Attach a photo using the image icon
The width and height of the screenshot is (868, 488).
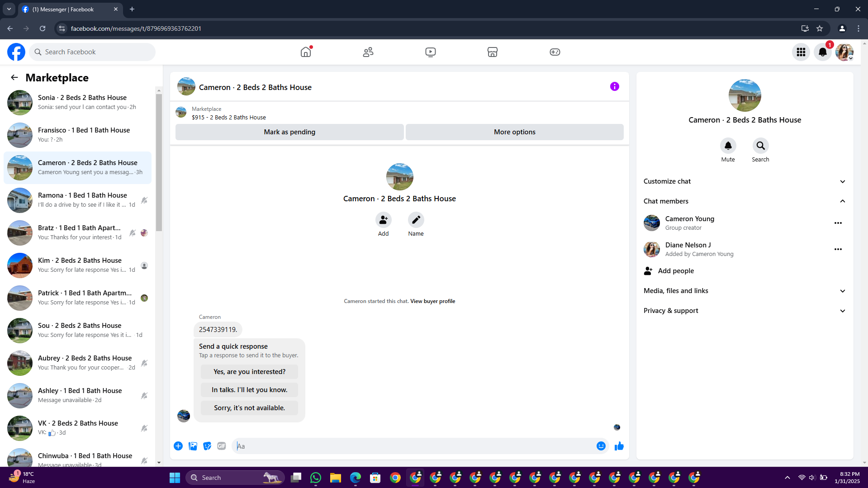click(193, 446)
